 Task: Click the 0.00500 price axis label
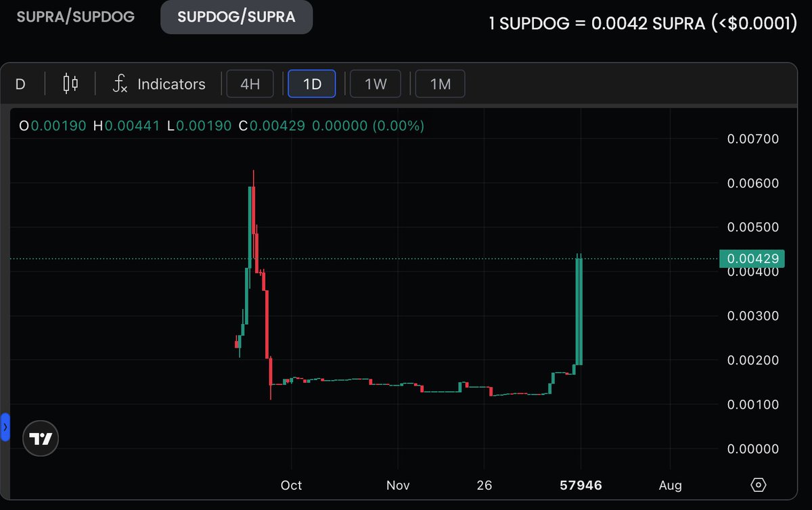click(753, 227)
